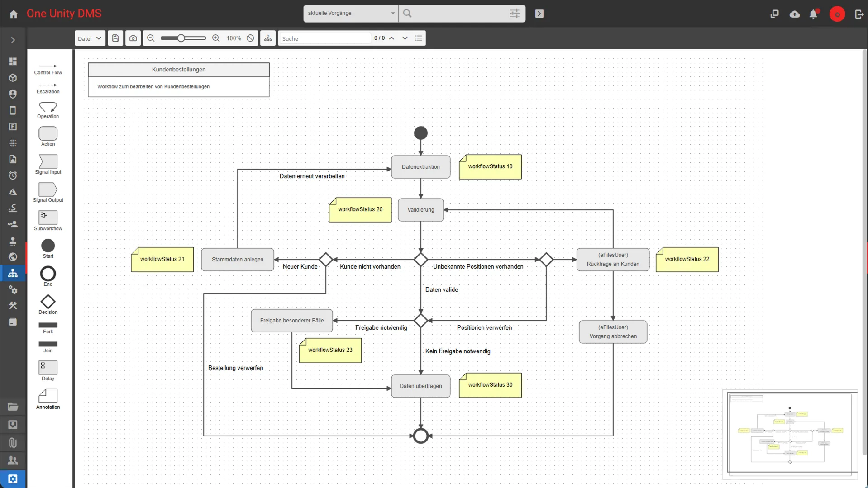Select the Vorgang abbrechen node
The image size is (868, 488).
(x=613, y=332)
